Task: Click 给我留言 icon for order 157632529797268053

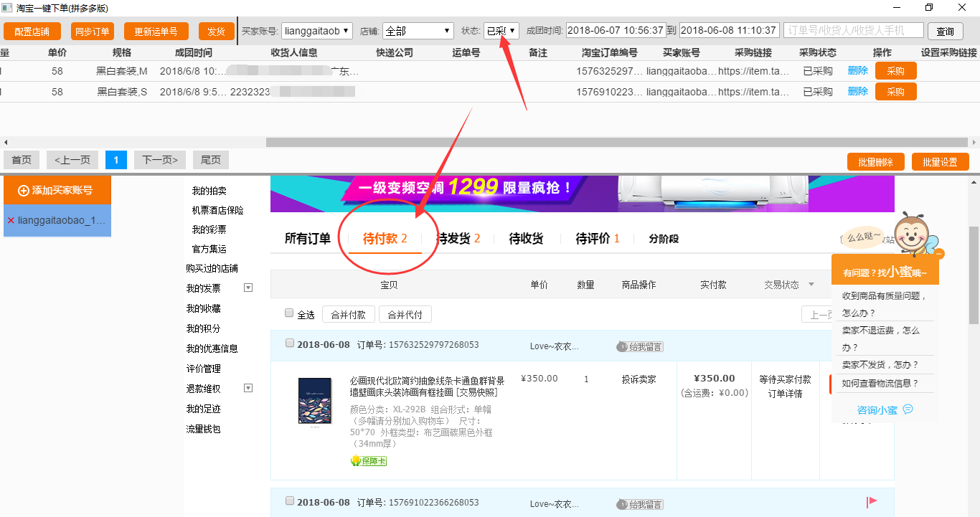Action: pyautogui.click(x=640, y=347)
